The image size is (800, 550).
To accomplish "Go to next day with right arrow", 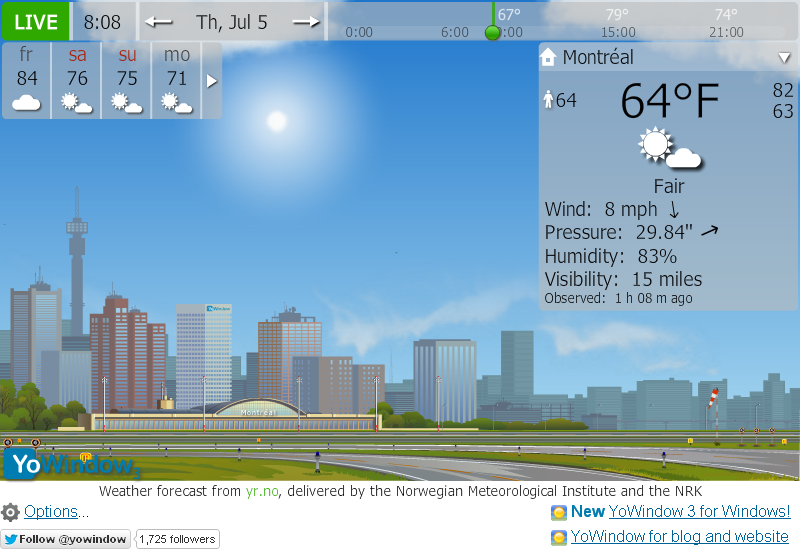I will (306, 22).
